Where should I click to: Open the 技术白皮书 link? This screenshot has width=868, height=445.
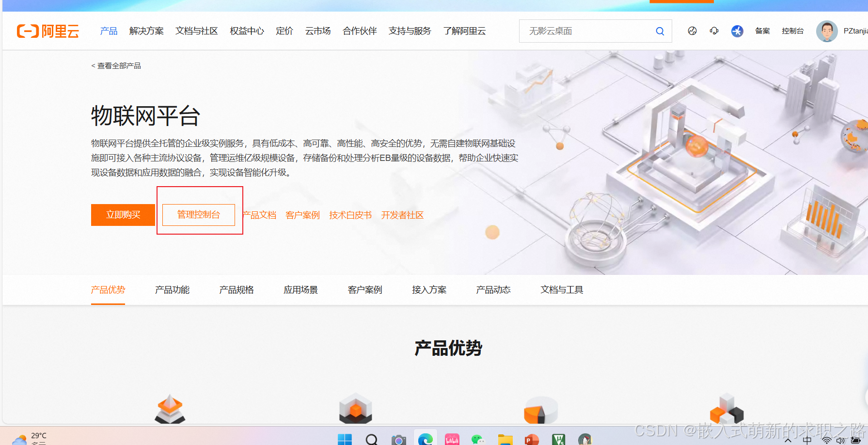click(x=350, y=215)
